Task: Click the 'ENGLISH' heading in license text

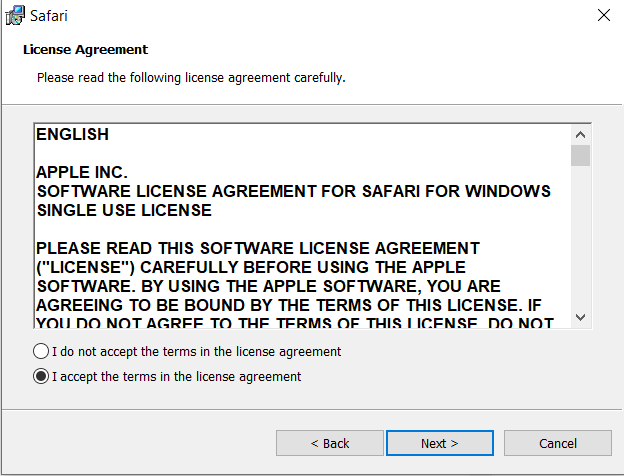Action: tap(72, 135)
